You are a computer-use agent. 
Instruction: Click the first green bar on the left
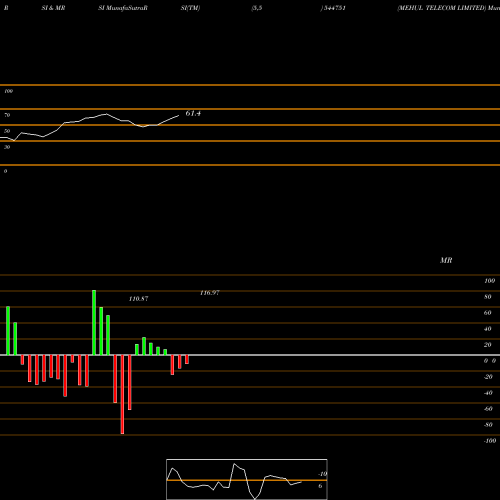click(x=8, y=331)
